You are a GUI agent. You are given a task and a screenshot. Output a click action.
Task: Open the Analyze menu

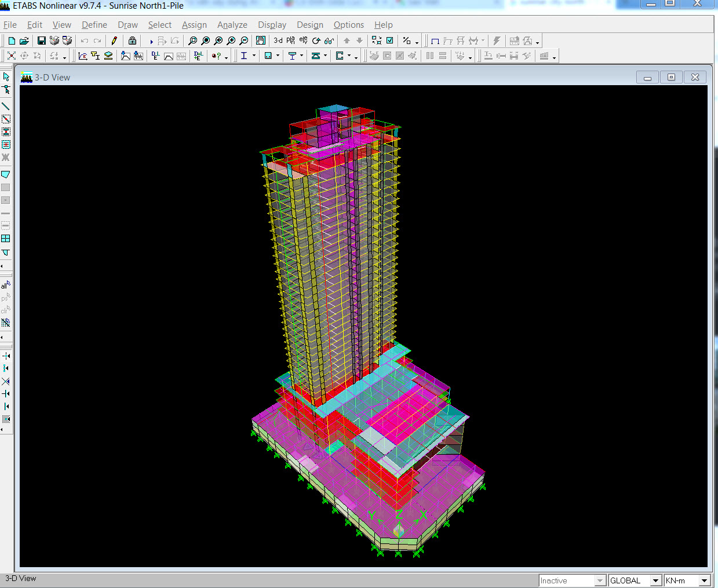232,25
